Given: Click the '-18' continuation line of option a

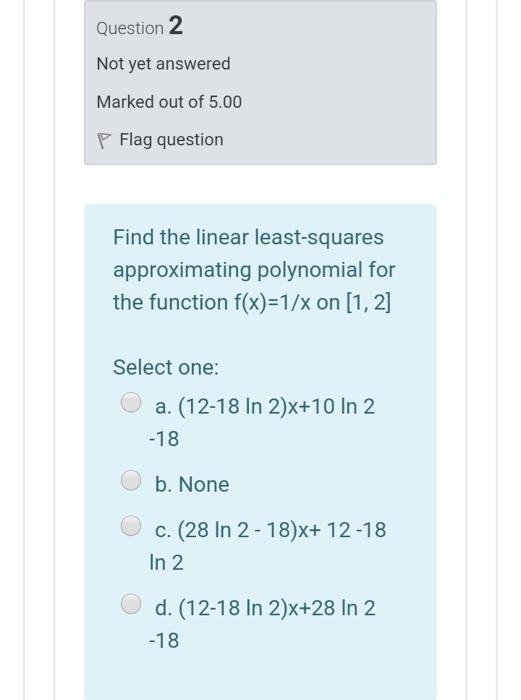Looking at the screenshot, I should pyautogui.click(x=164, y=439).
